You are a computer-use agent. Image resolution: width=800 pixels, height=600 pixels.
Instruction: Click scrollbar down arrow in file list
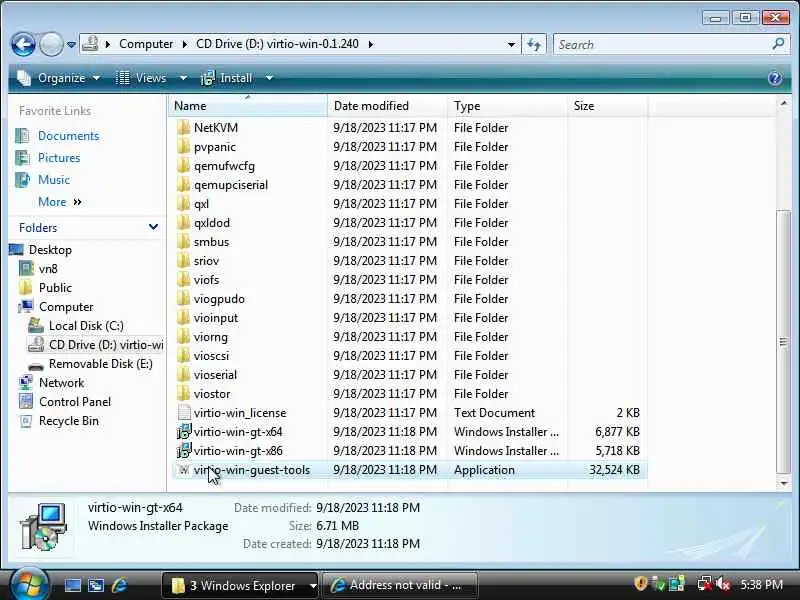pyautogui.click(x=783, y=483)
